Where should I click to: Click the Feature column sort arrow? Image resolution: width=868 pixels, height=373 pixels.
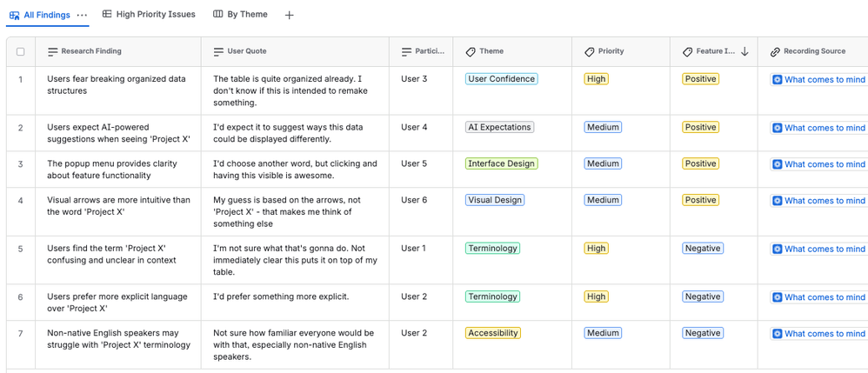(744, 52)
